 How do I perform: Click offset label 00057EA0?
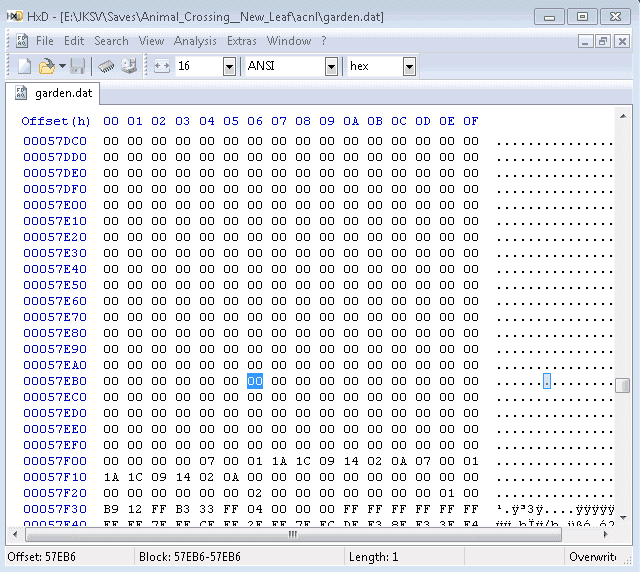[55, 365]
